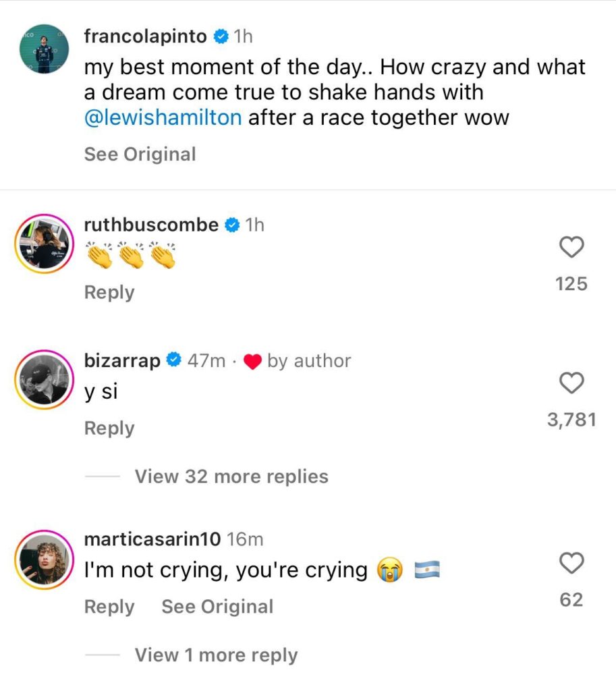Open the @lewishamilton mention
616x691 pixels.
(163, 117)
